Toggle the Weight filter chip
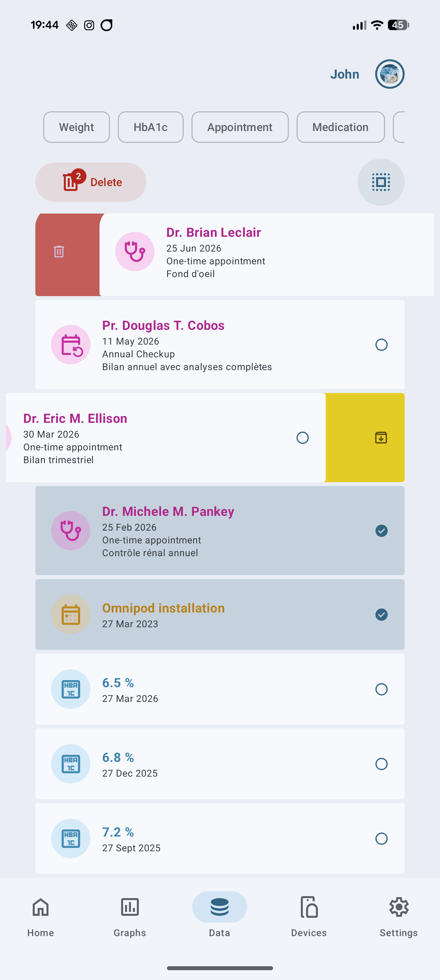440x980 pixels. [76, 127]
